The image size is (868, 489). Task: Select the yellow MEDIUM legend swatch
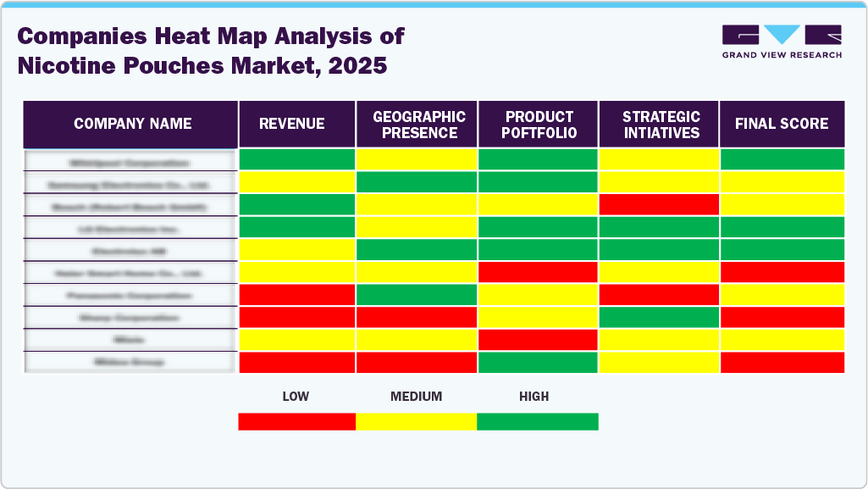tap(417, 420)
